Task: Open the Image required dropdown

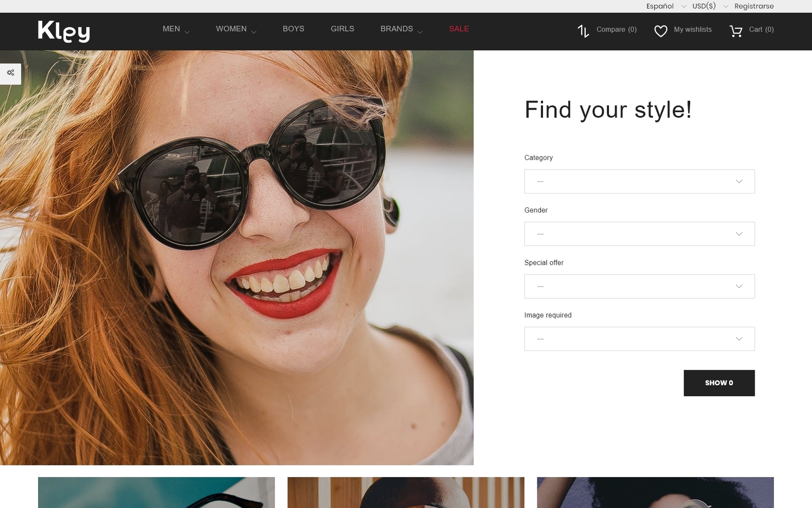Action: [x=639, y=339]
